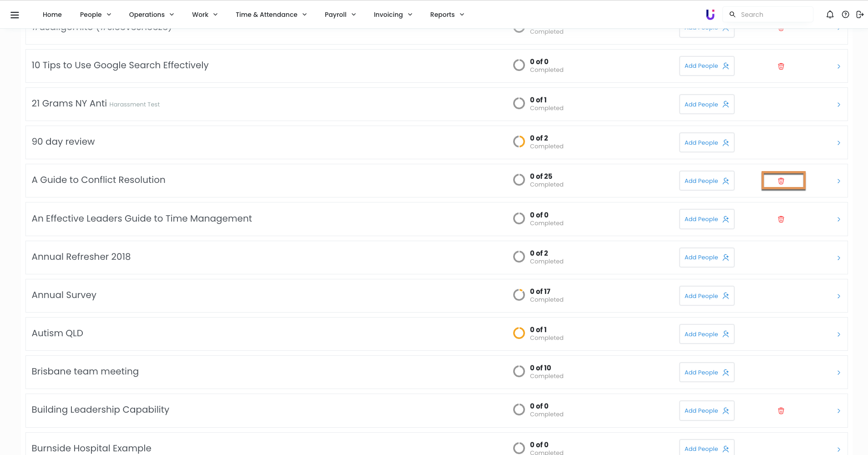Open the help question mark icon

click(845, 15)
